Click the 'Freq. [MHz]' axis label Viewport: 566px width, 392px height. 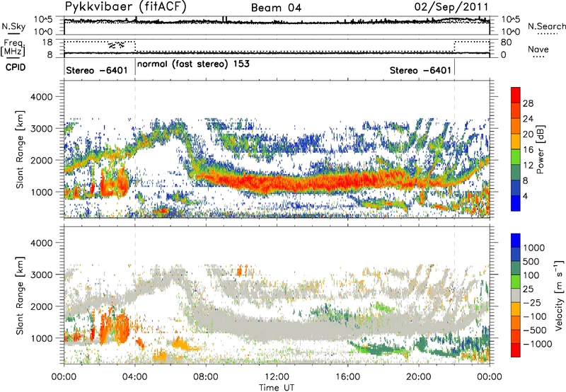[14, 47]
